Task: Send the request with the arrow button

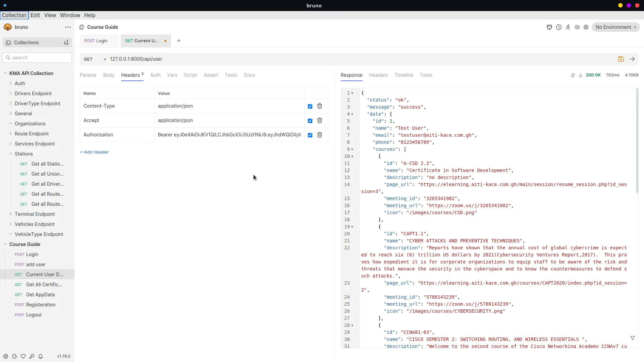Action: click(x=633, y=59)
